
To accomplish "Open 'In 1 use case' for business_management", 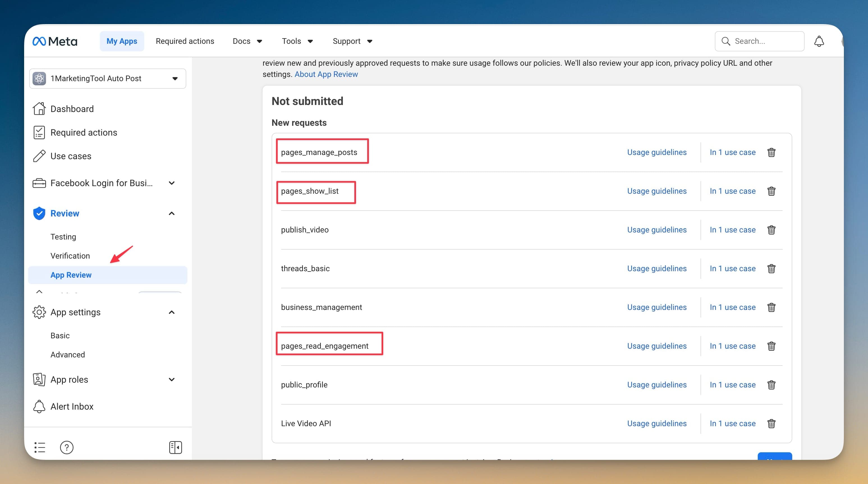I will (x=732, y=307).
